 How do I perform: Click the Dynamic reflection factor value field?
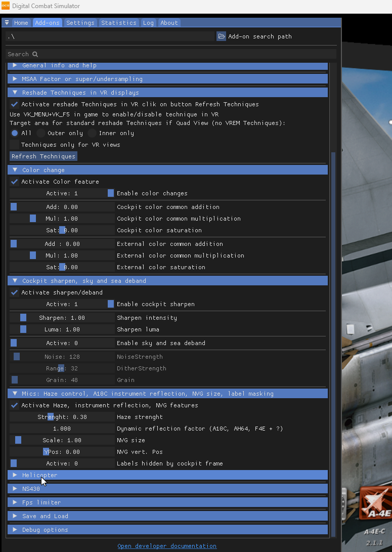pos(62,429)
